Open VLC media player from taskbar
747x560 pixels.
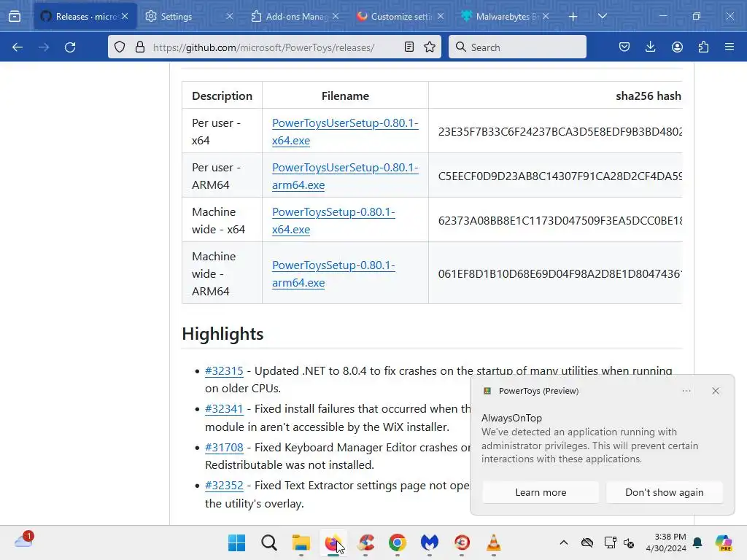(x=494, y=542)
